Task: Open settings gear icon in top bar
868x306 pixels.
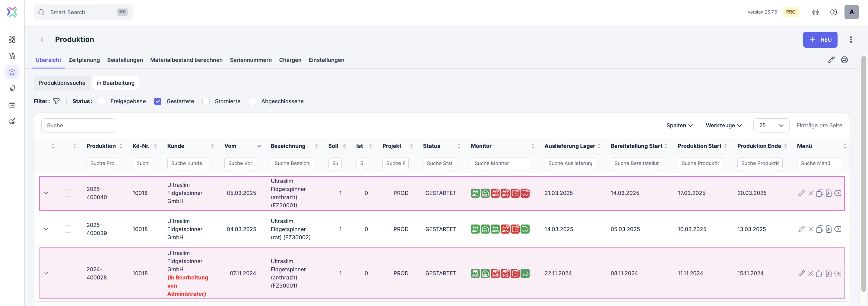Action: click(815, 12)
